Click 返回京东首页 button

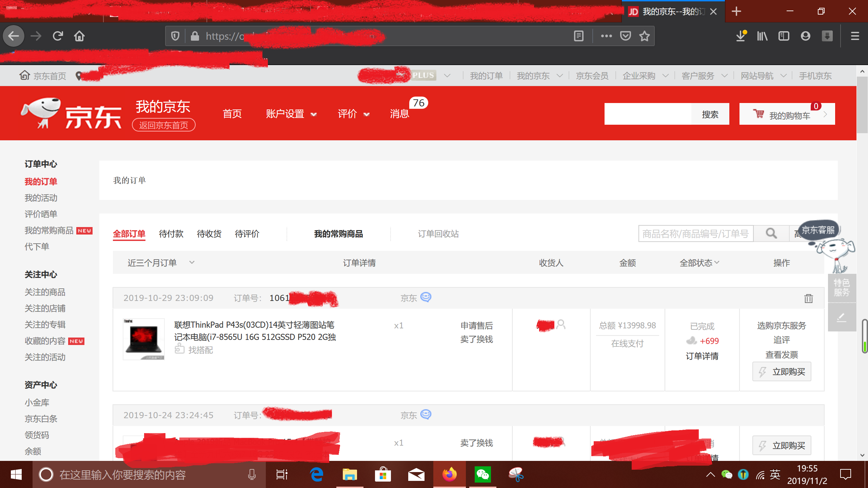point(164,125)
